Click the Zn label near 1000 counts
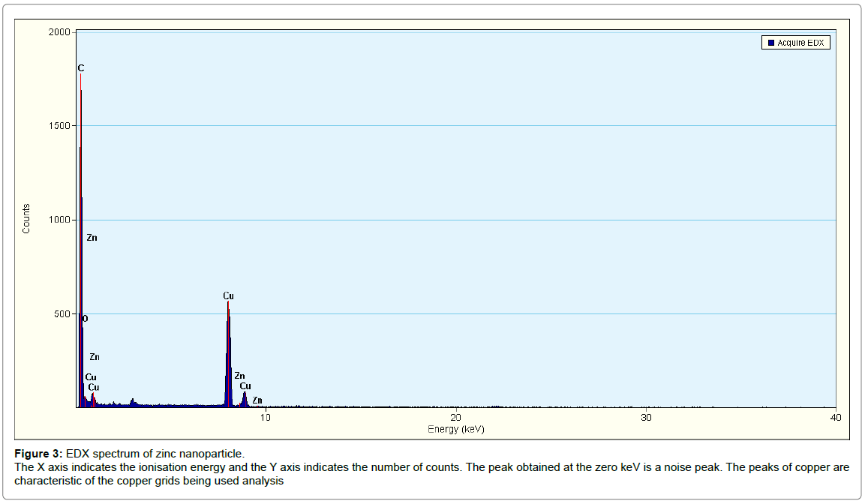Image resolution: width=868 pixels, height=501 pixels. click(92, 238)
